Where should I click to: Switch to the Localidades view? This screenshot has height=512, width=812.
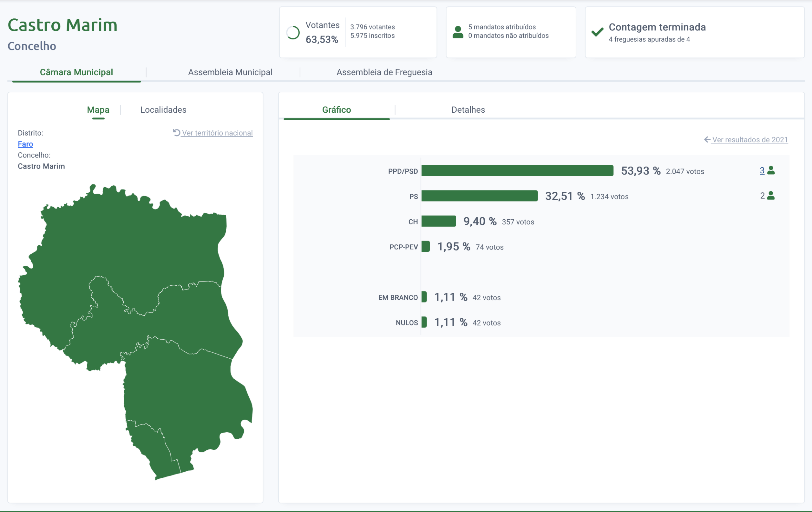pyautogui.click(x=163, y=110)
